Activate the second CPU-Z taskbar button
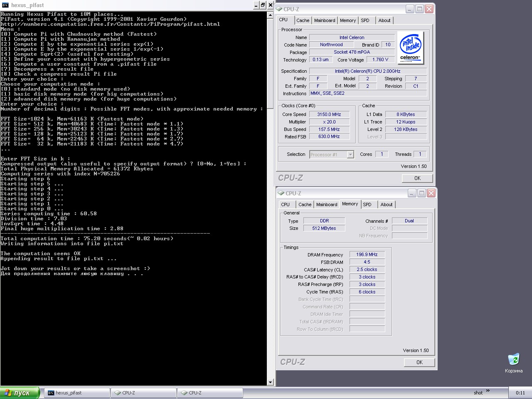The height and width of the screenshot is (399, 532). click(x=210, y=393)
